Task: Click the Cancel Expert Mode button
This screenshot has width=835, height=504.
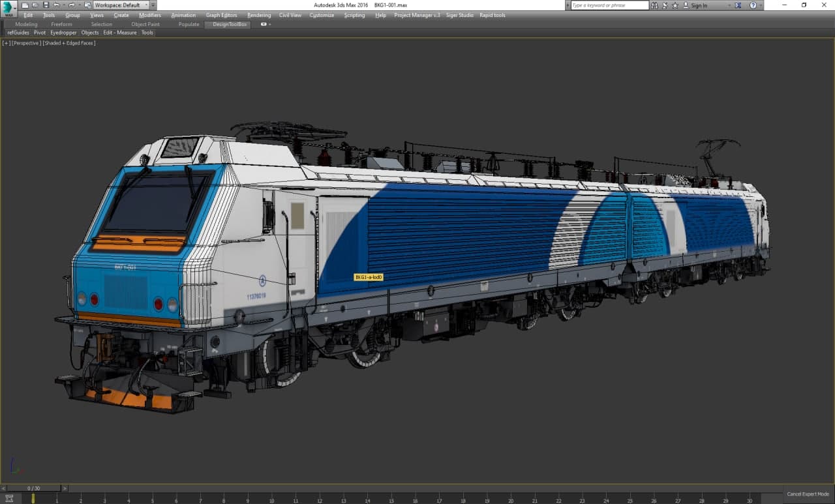Action: point(808,494)
